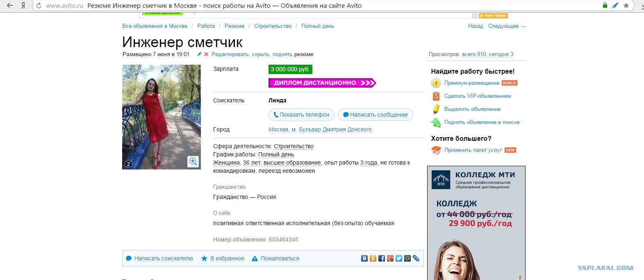644x280 pixels.
Task: Click the "Показать телефон" button
Action: 301,115
